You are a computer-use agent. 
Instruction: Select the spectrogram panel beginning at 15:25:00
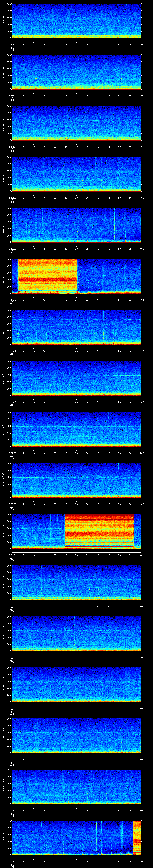pos(76,583)
